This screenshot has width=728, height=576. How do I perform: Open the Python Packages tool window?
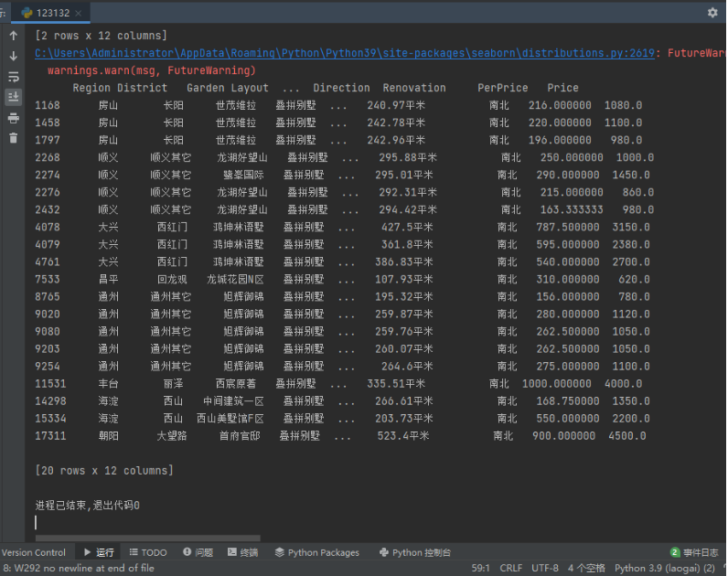click(317, 552)
